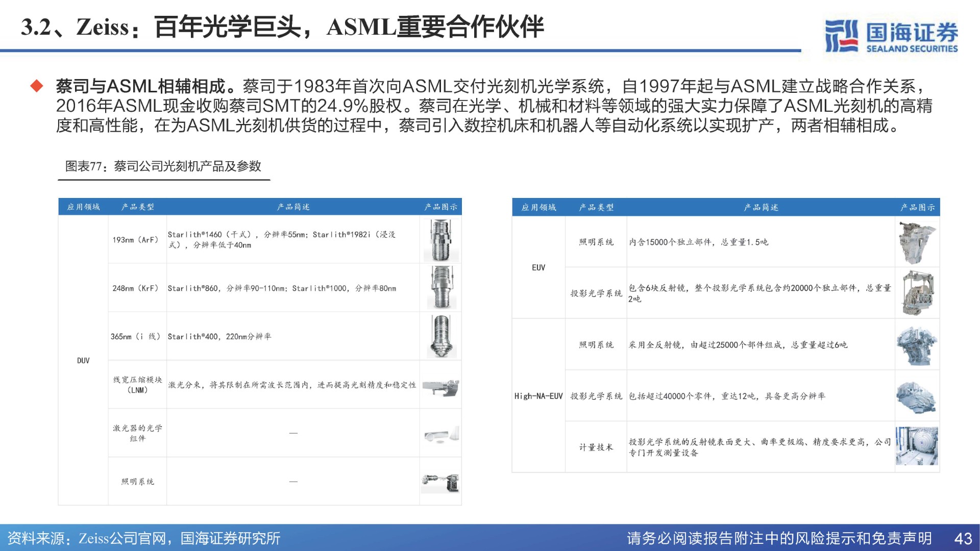This screenshot has width=980, height=551.
Task: Click the chart 77 caption text
Action: click(x=163, y=166)
